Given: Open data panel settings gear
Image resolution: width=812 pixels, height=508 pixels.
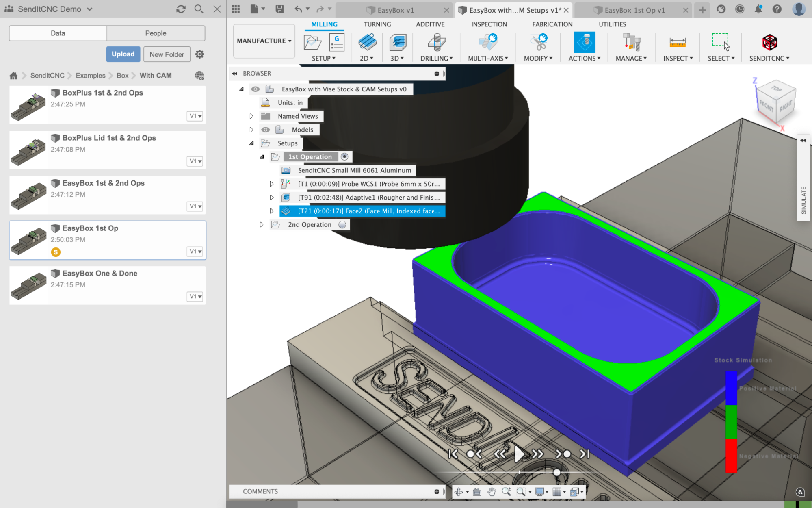Looking at the screenshot, I should click(199, 54).
